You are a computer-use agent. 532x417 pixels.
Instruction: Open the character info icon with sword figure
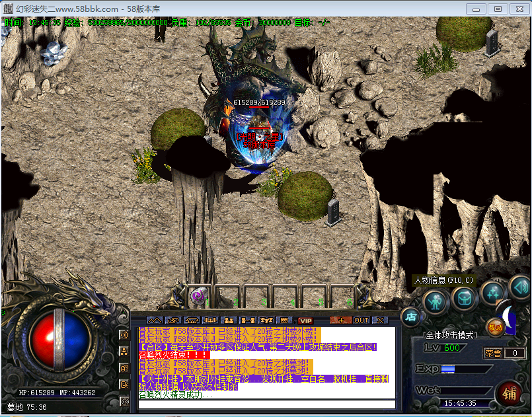(436, 301)
